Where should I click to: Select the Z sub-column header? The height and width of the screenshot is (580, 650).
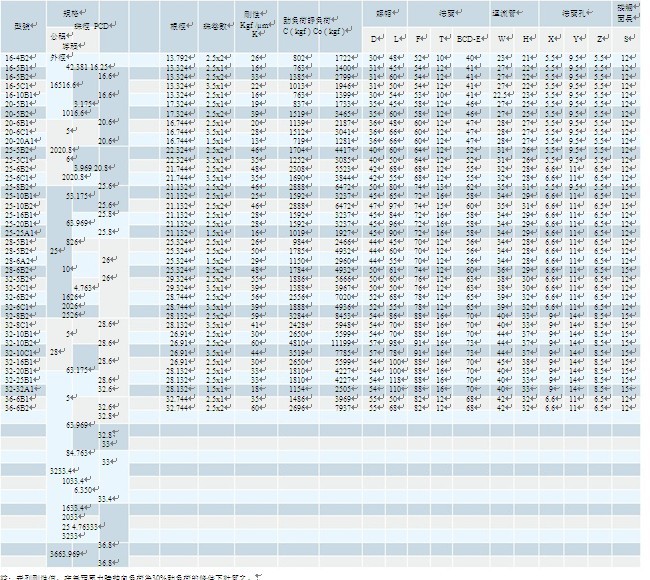click(602, 38)
